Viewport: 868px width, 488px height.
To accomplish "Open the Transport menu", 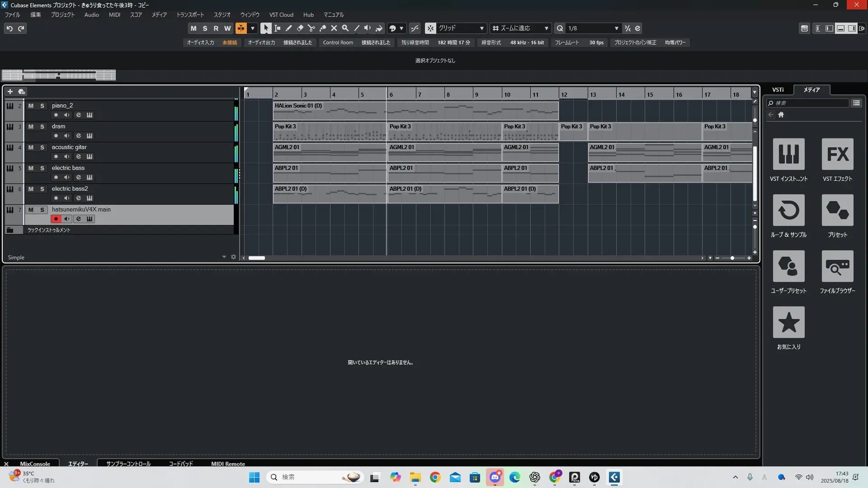I will [190, 14].
